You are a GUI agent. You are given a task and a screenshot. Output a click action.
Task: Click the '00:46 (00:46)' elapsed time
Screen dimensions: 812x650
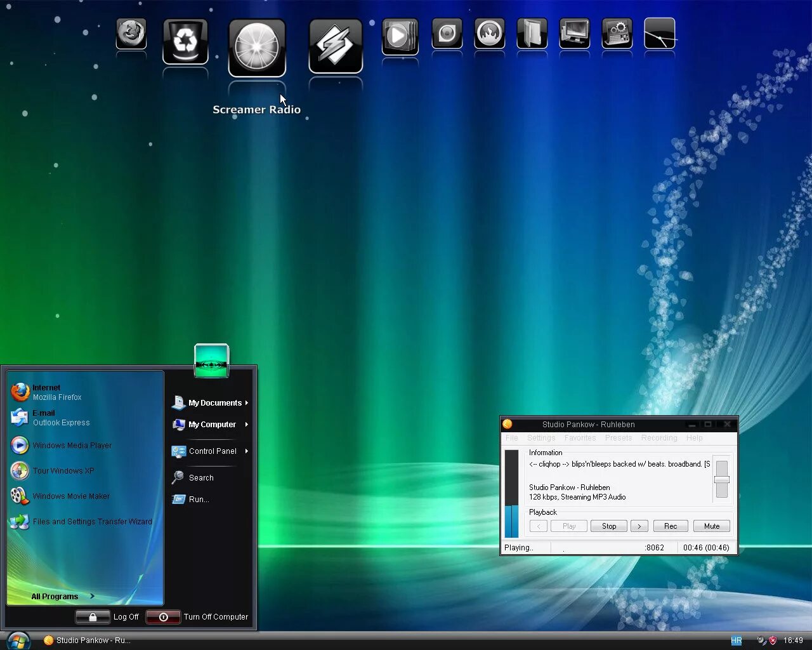706,548
